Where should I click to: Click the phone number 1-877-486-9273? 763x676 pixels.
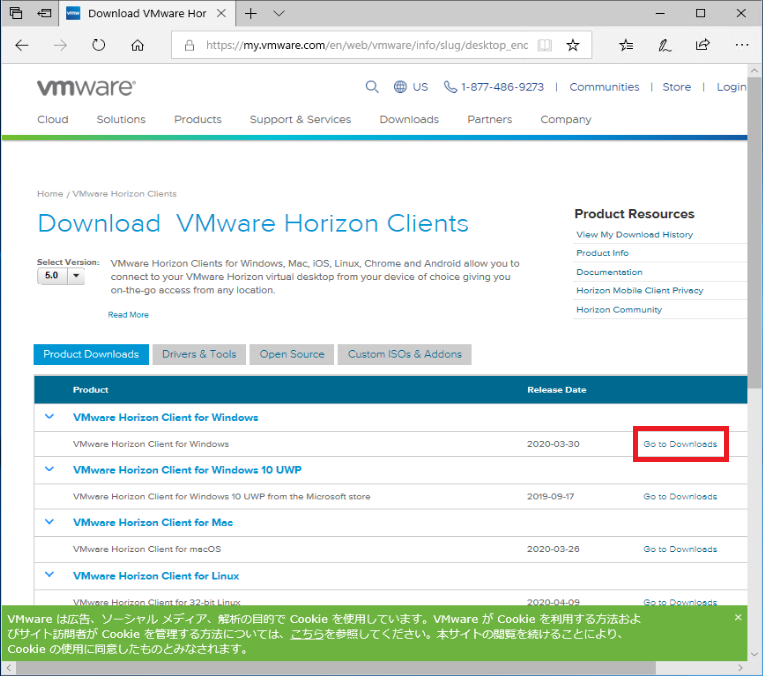coord(502,87)
